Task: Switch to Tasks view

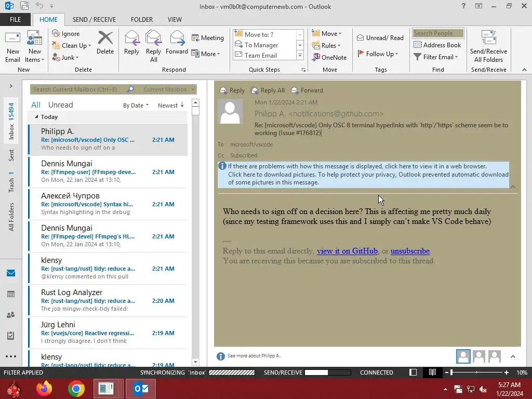Action: coord(11,336)
